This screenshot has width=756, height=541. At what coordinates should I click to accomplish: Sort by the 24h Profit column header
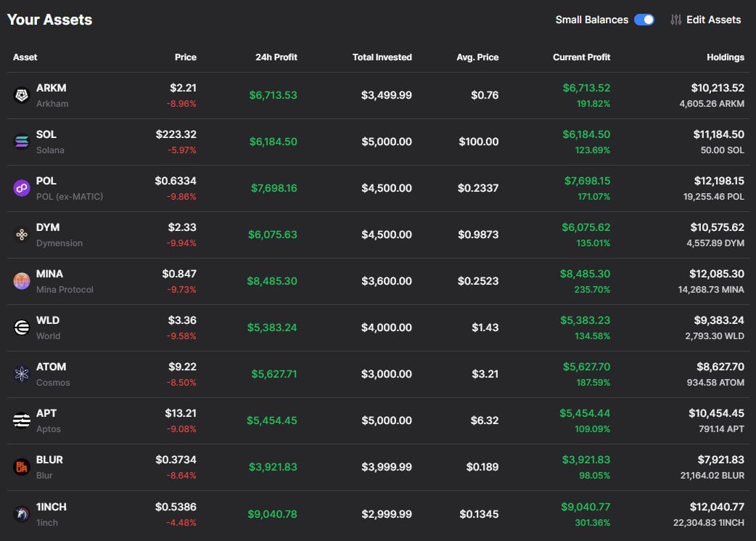tap(276, 57)
